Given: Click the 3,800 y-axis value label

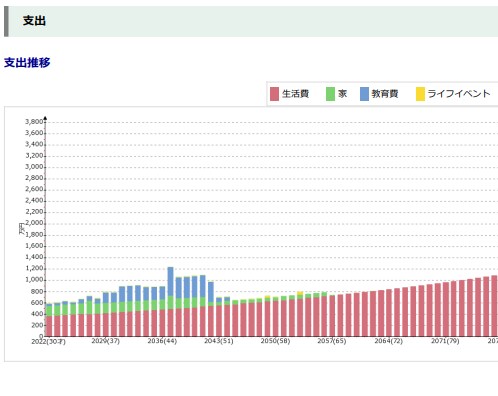Looking at the screenshot, I should pyautogui.click(x=34, y=122).
